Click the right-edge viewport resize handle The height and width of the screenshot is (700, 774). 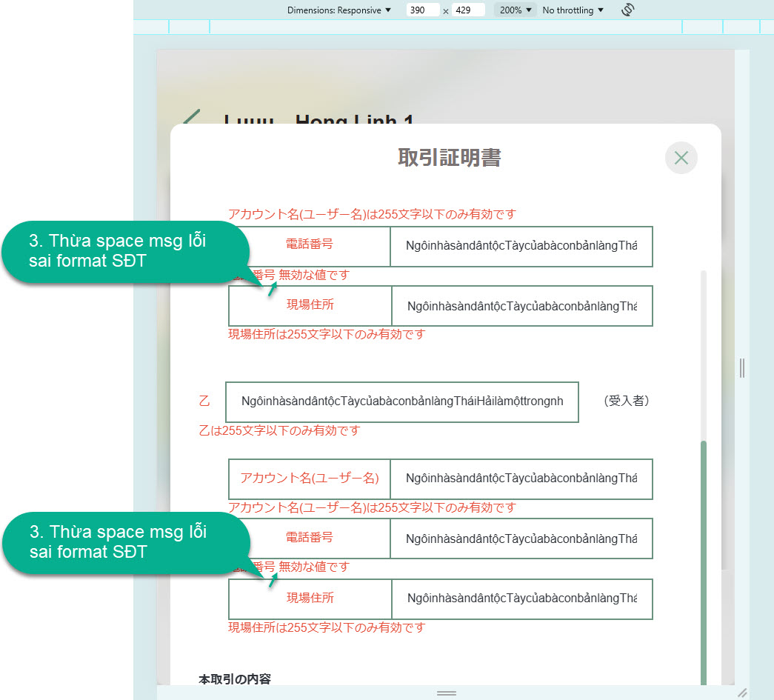click(x=742, y=367)
